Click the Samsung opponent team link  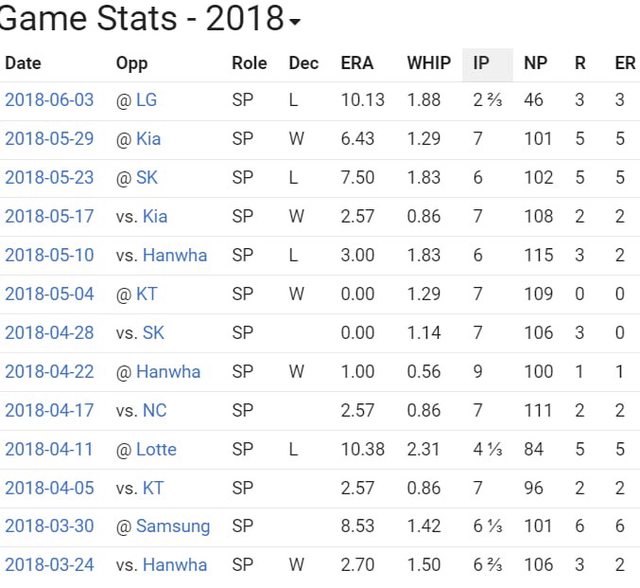point(173,526)
